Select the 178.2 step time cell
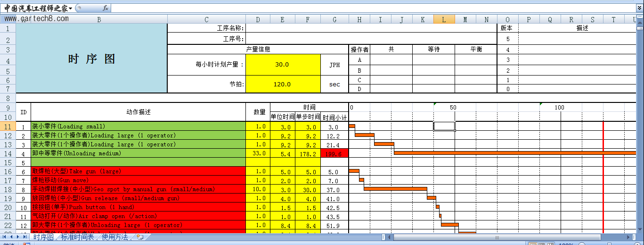The height and width of the screenshot is (245, 644). [308, 153]
